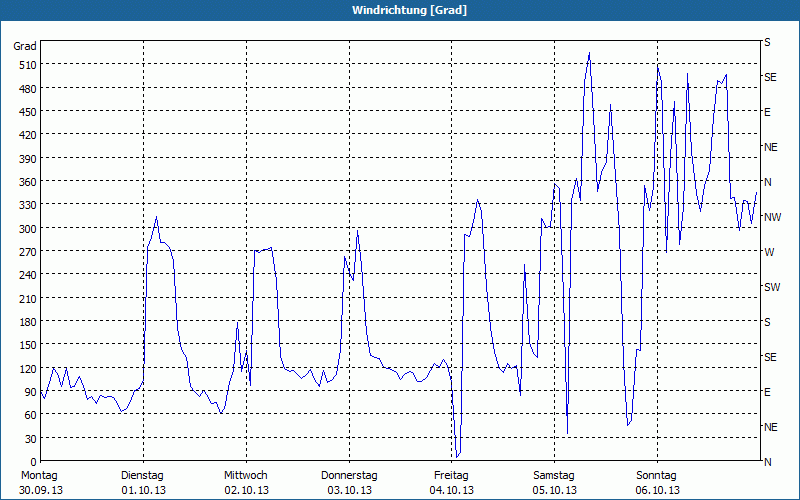
Task: Select the 420 value on left axis
Action: (28, 135)
